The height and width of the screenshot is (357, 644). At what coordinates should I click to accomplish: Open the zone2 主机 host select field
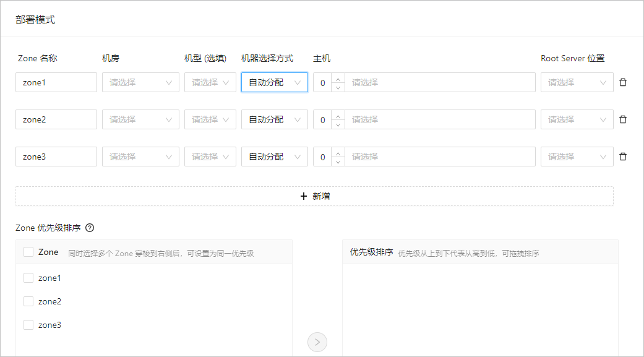[440, 119]
